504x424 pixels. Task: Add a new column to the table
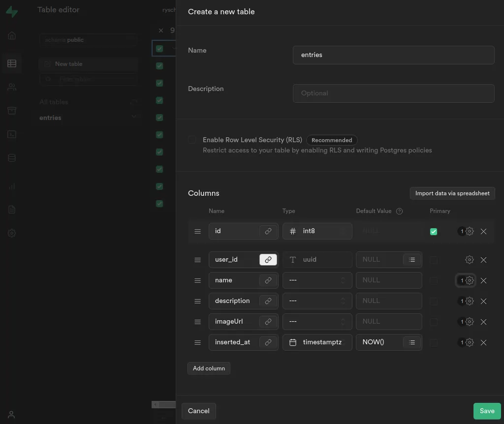coord(209,368)
